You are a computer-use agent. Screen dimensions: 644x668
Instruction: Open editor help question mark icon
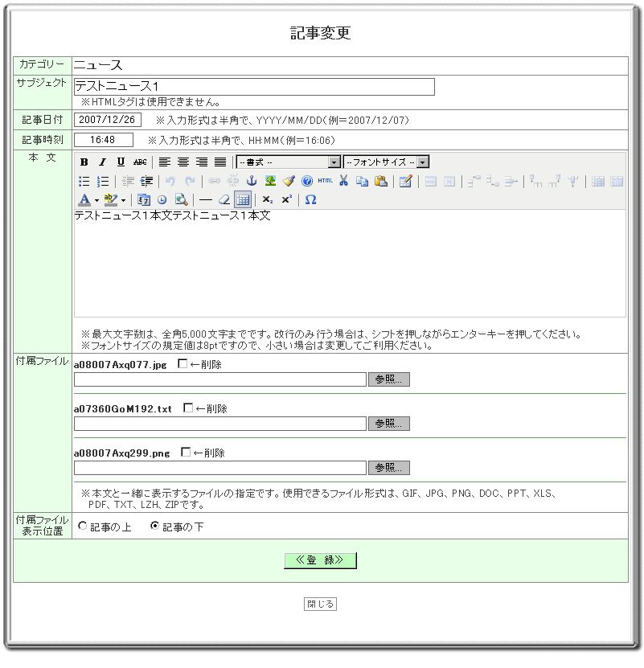[307, 181]
